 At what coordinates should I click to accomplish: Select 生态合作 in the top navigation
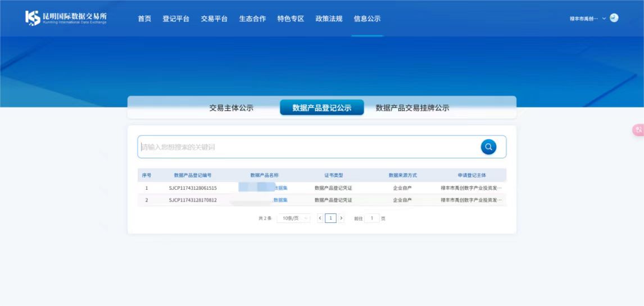252,19
